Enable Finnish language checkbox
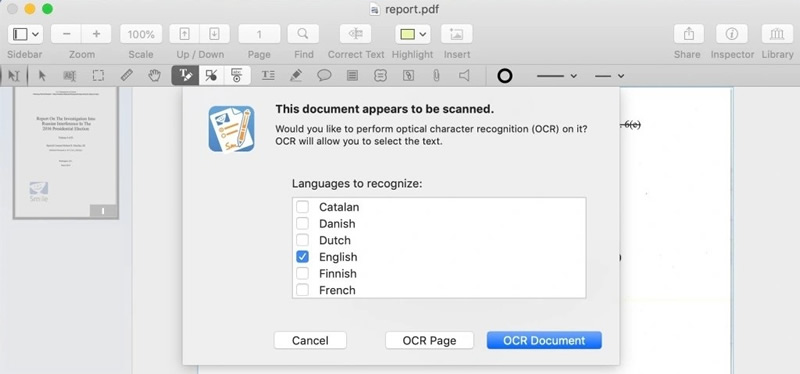Screen dimensions: 800x374 (x=303, y=273)
